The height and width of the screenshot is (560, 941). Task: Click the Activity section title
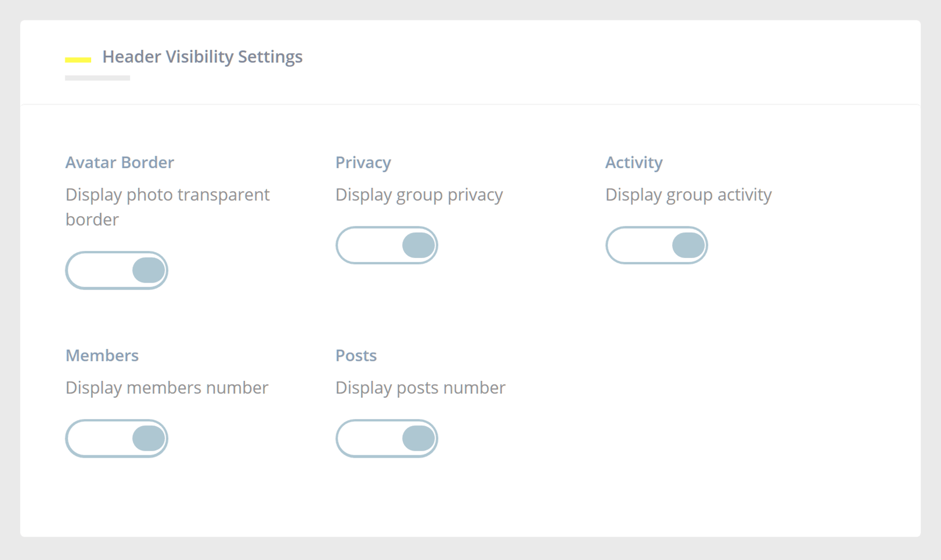(634, 162)
